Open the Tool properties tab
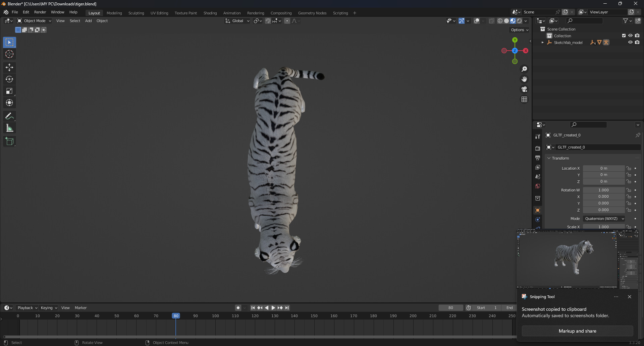The width and height of the screenshot is (644, 346). click(x=538, y=136)
